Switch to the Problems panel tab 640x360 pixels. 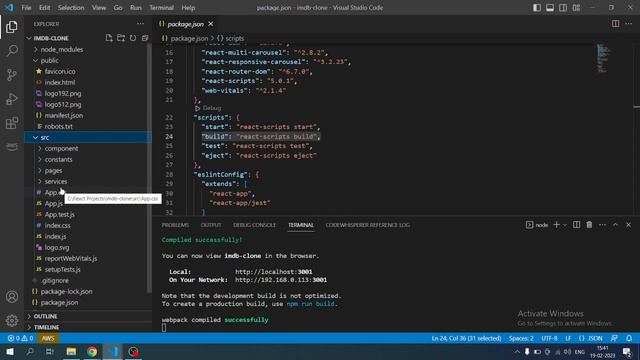175,225
